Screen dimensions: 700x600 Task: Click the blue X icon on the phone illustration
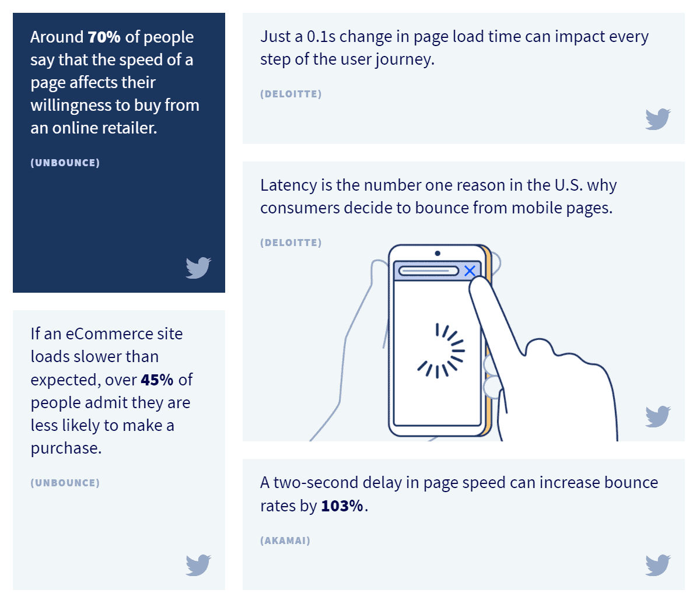coord(470,271)
